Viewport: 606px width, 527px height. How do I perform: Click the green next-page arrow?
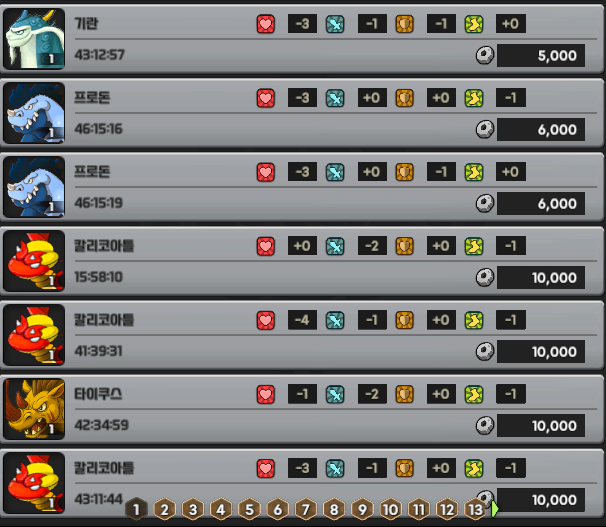pos(495,509)
